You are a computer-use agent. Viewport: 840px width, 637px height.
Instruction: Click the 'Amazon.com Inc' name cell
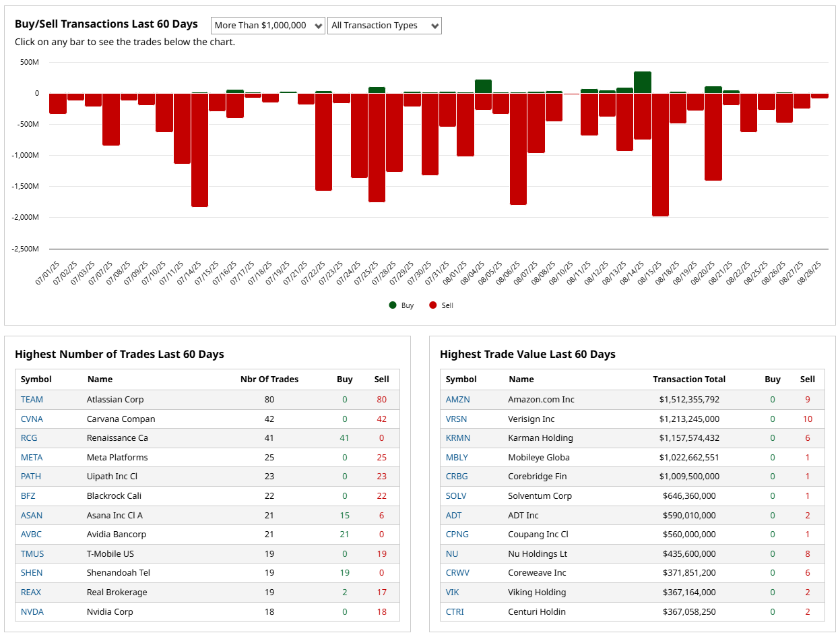point(542,400)
